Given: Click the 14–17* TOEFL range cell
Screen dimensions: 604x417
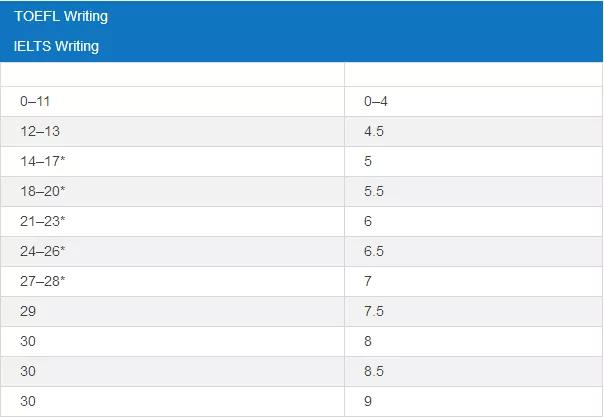Looking at the screenshot, I should coord(43,161).
